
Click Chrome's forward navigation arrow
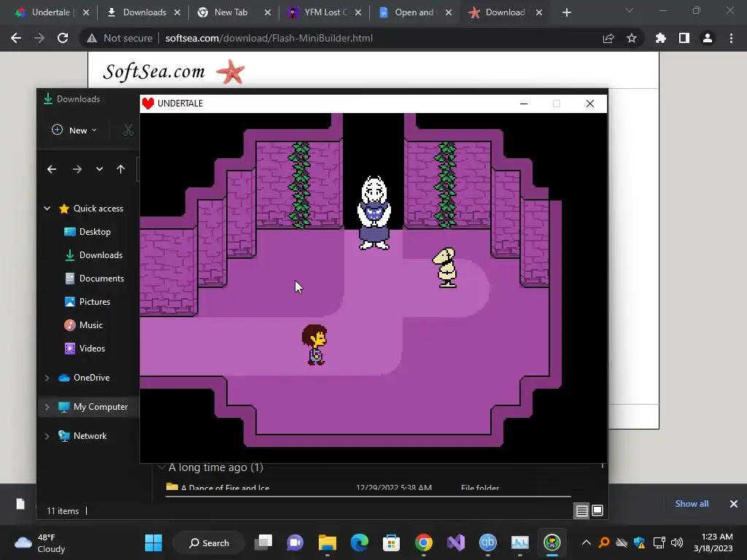click(39, 38)
